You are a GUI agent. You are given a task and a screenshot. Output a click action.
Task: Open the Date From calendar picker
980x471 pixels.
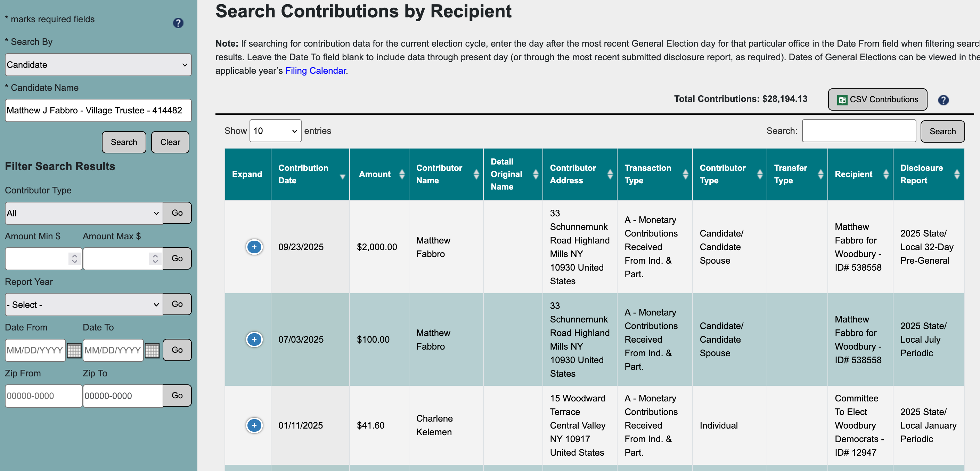(74, 350)
